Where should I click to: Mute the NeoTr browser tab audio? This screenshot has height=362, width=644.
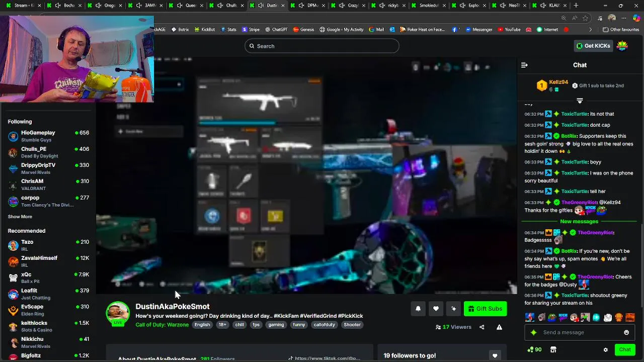pyautogui.click(x=503, y=6)
